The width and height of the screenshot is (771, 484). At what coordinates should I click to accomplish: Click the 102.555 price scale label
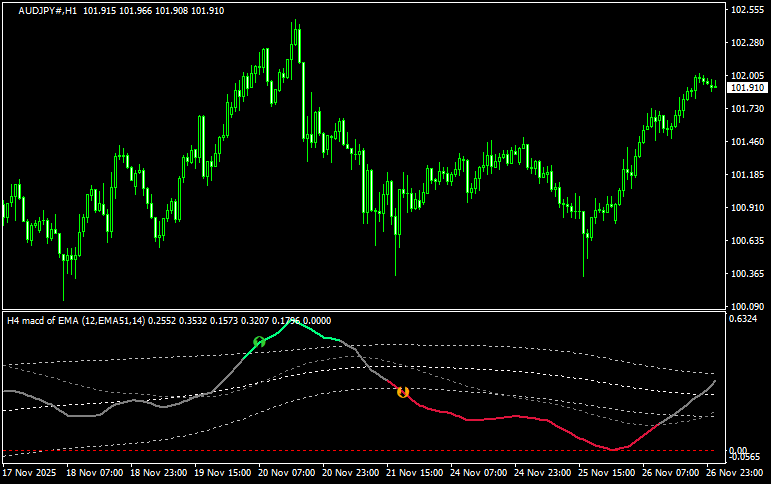pos(746,10)
